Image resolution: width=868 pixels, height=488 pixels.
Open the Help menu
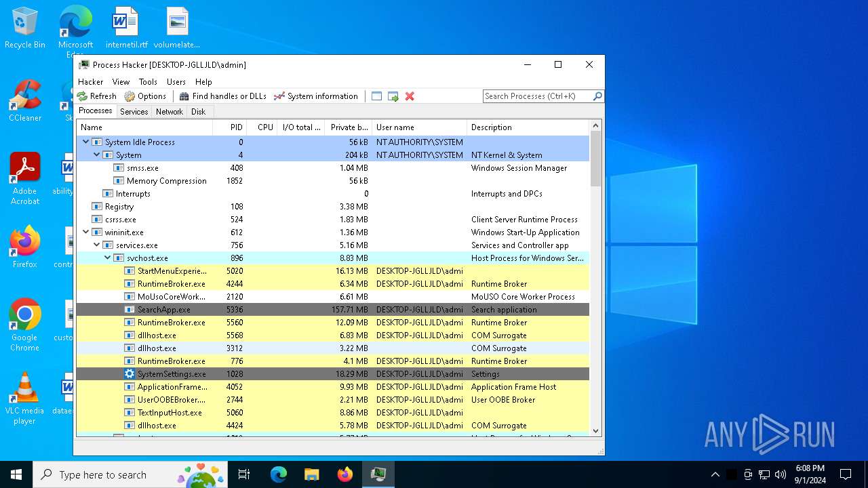(203, 81)
